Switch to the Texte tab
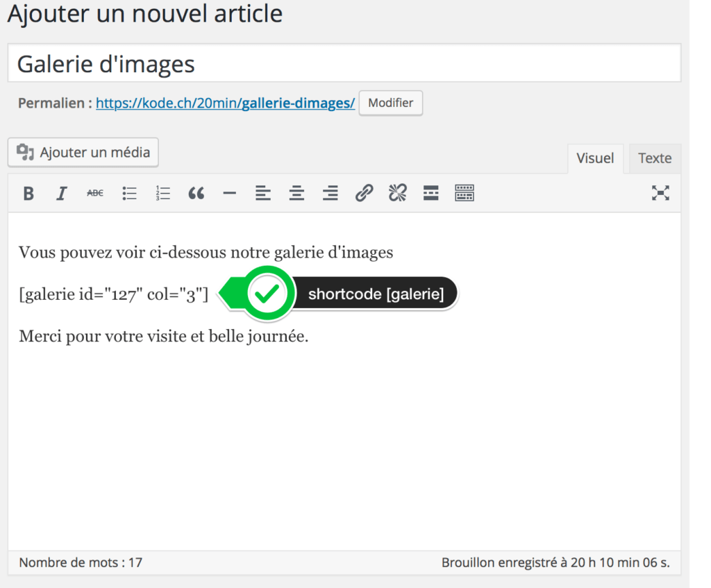 (654, 158)
